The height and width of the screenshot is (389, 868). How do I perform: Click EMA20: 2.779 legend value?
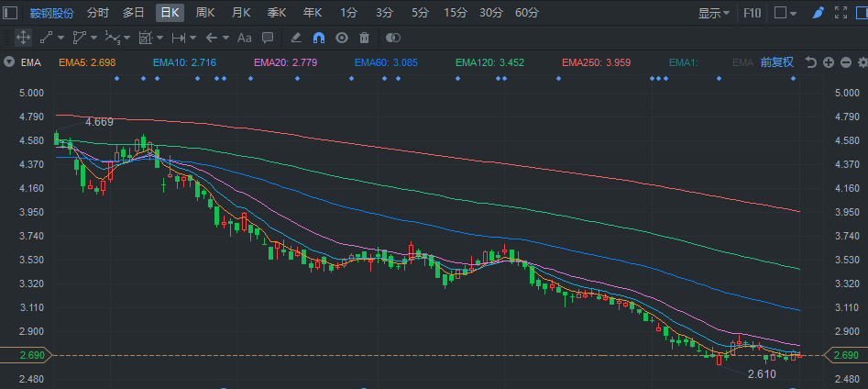pos(286,62)
